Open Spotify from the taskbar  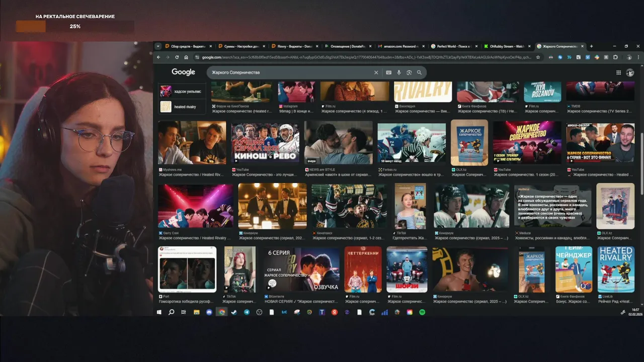(422, 312)
